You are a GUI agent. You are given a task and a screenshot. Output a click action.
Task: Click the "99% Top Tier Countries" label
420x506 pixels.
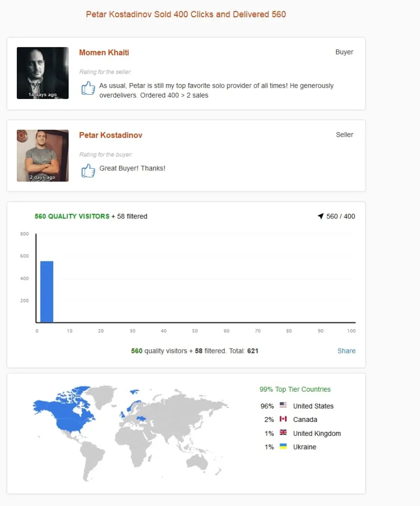(x=295, y=389)
